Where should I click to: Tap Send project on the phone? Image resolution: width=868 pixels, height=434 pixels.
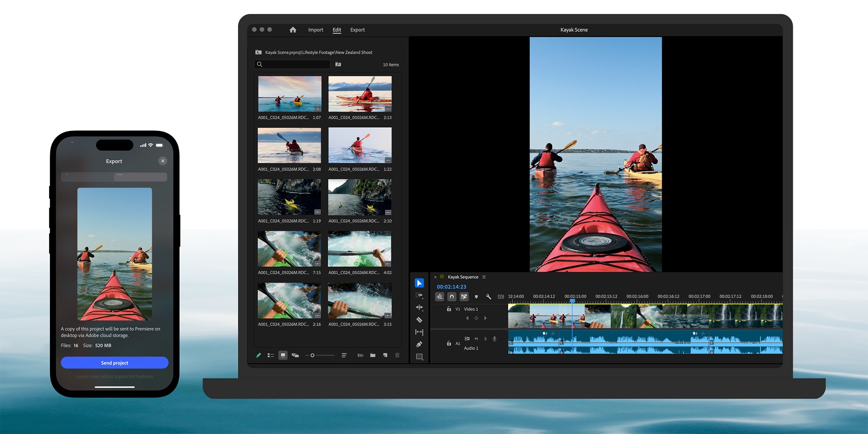click(114, 363)
